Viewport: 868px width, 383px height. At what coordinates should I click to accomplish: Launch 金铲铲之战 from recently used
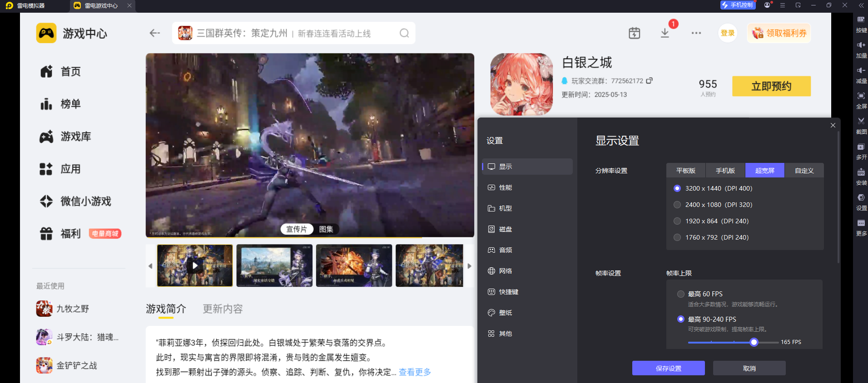67,365
